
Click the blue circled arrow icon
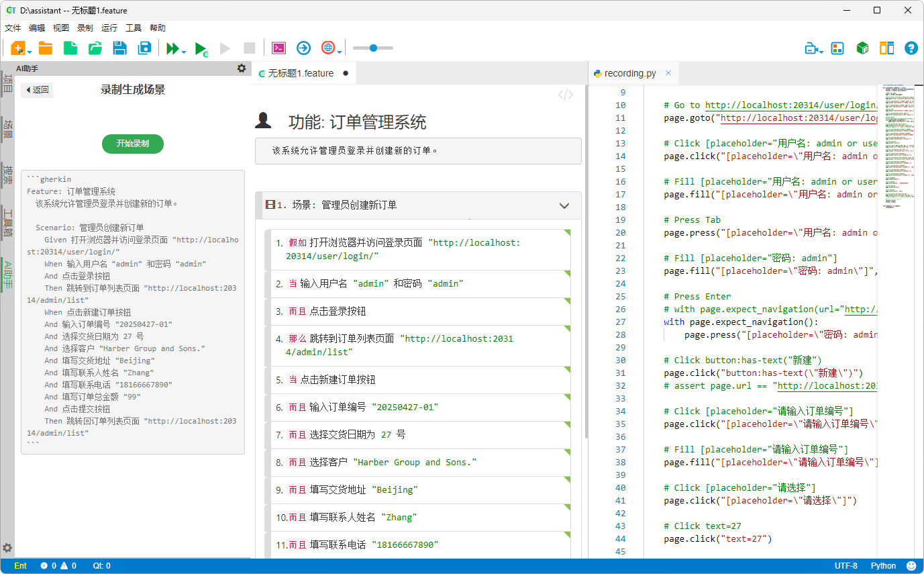pyautogui.click(x=304, y=48)
